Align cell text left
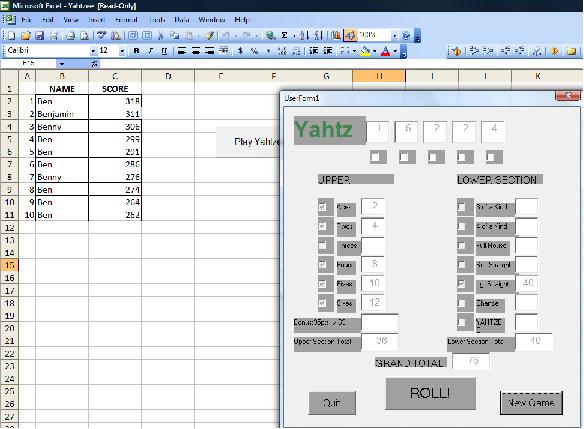Image resolution: width=584 pixels, height=429 pixels. pyautogui.click(x=182, y=51)
